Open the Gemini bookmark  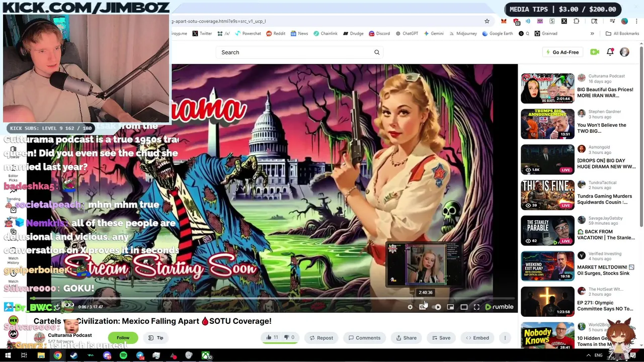pyautogui.click(x=433, y=34)
